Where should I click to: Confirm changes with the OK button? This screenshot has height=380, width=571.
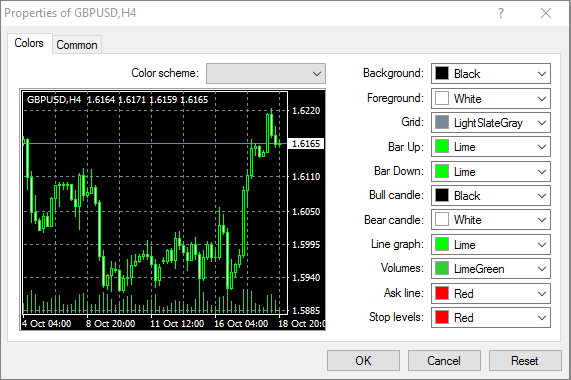point(363,360)
